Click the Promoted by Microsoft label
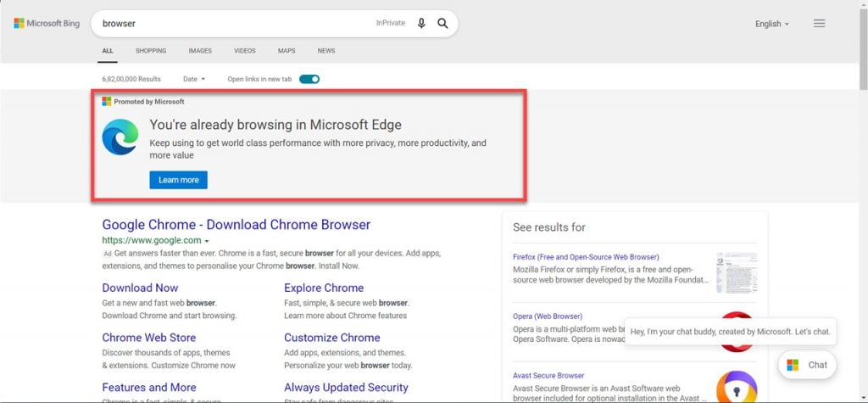The image size is (868, 403). coord(149,102)
